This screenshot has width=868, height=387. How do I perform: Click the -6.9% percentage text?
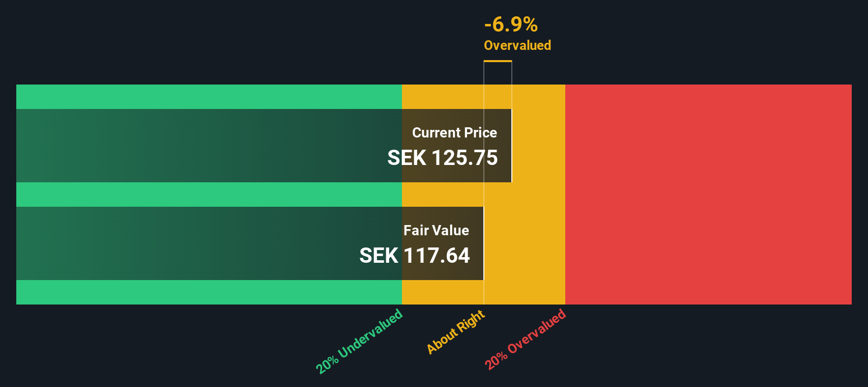click(x=511, y=24)
